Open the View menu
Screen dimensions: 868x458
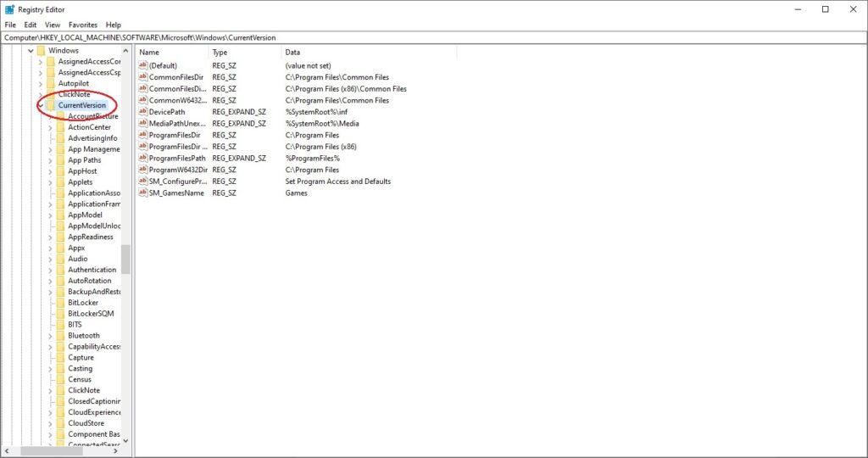[53, 25]
